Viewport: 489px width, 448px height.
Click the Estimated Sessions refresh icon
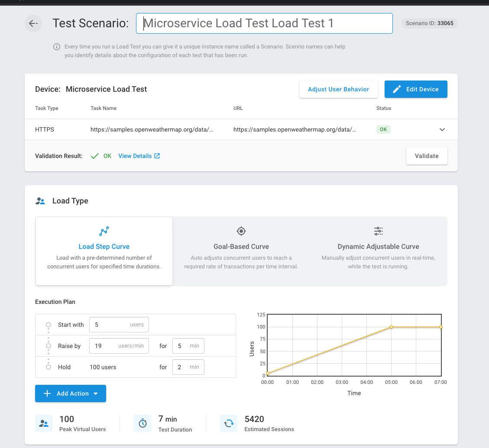pyautogui.click(x=228, y=423)
